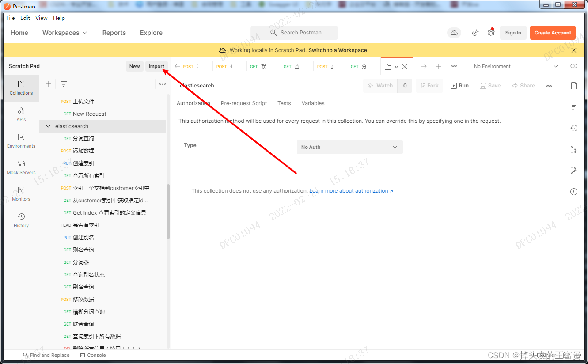Open the comments icon in the right sidebar

coord(574,107)
